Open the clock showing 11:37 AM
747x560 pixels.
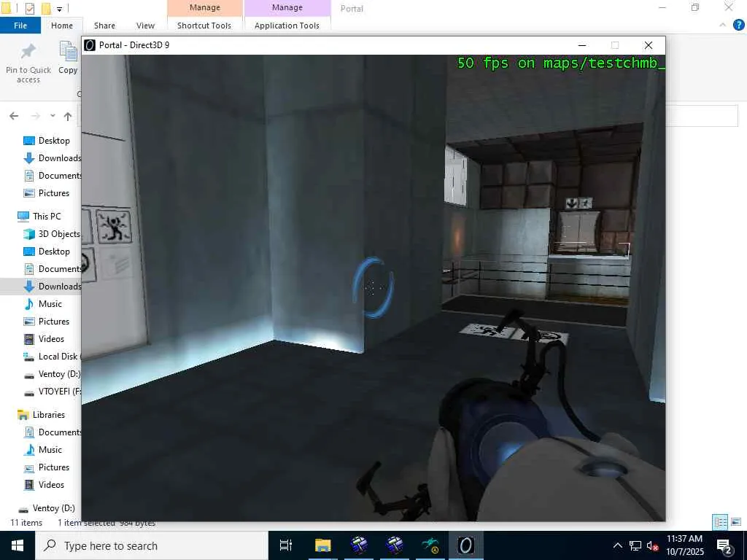[x=684, y=545]
